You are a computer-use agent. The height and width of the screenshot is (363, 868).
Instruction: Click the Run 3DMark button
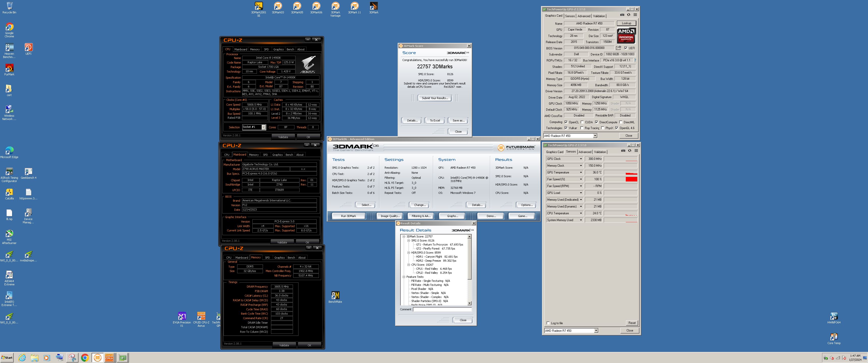(348, 216)
